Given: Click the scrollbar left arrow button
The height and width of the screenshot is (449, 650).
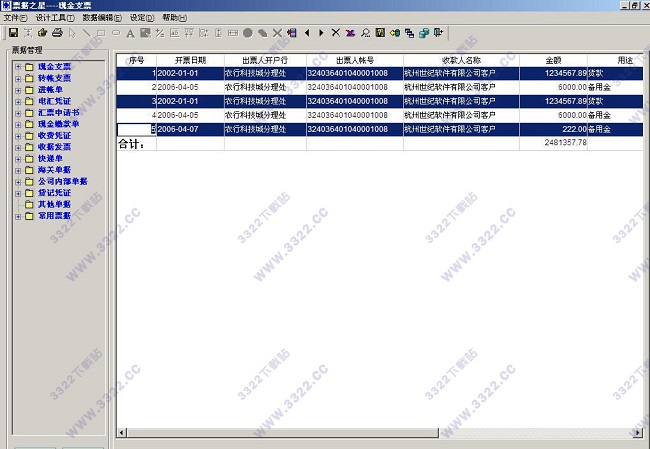Looking at the screenshot, I should (x=122, y=433).
